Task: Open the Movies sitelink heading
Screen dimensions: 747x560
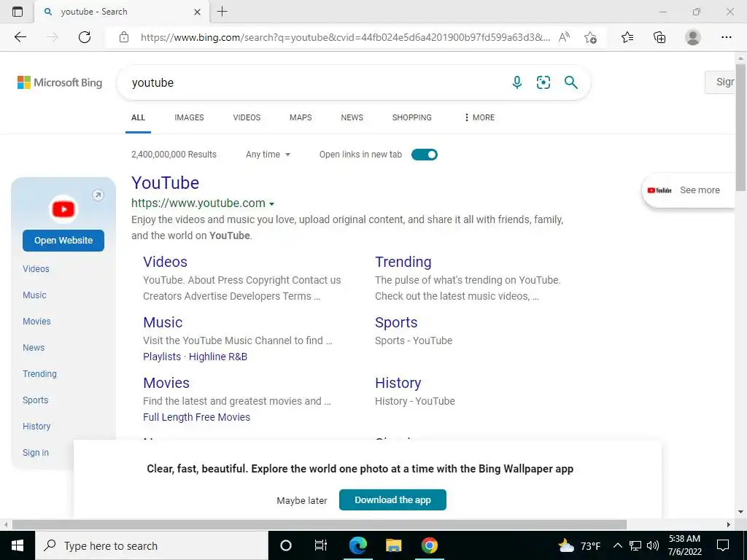Action: (166, 383)
